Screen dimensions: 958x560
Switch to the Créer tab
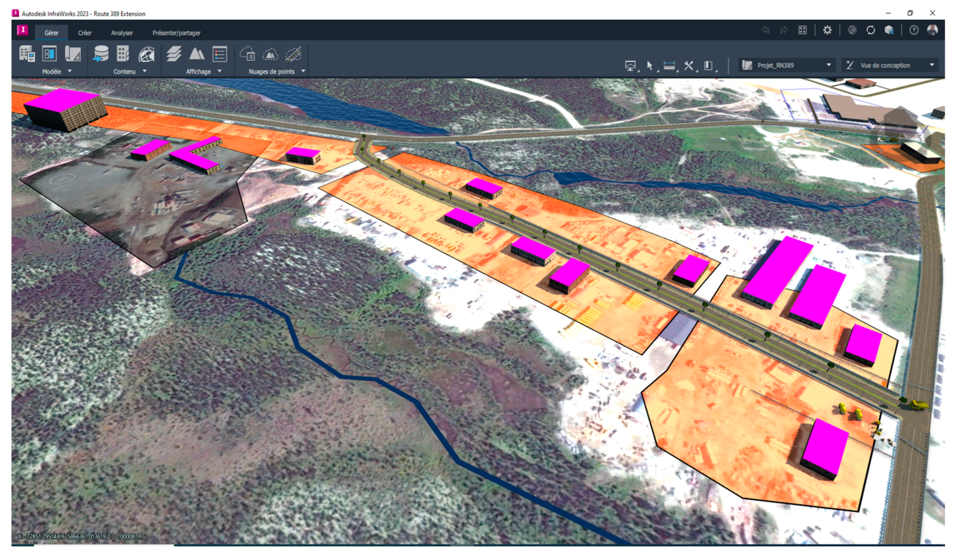[85, 33]
